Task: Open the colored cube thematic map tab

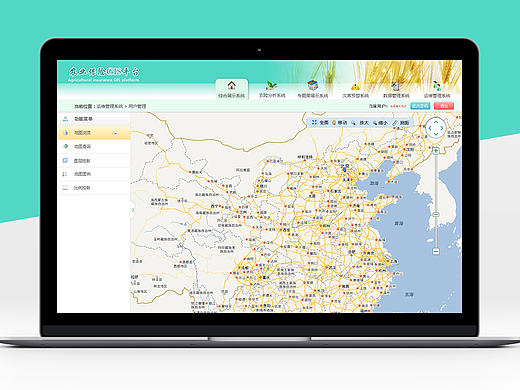Action: coord(313,89)
